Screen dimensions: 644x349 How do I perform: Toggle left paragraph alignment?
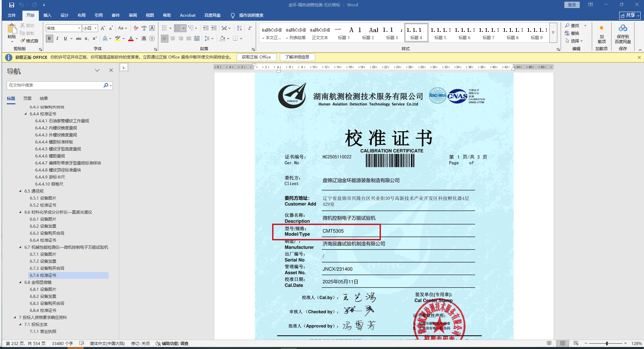165,38
